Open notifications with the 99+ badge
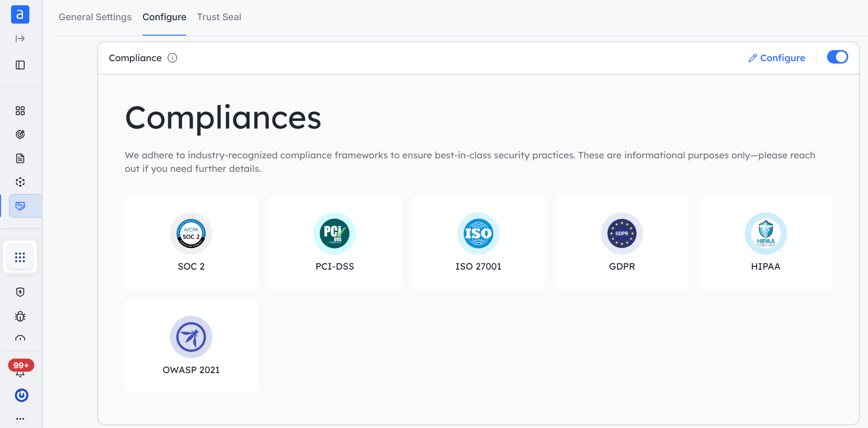The image size is (868, 428). (21, 368)
